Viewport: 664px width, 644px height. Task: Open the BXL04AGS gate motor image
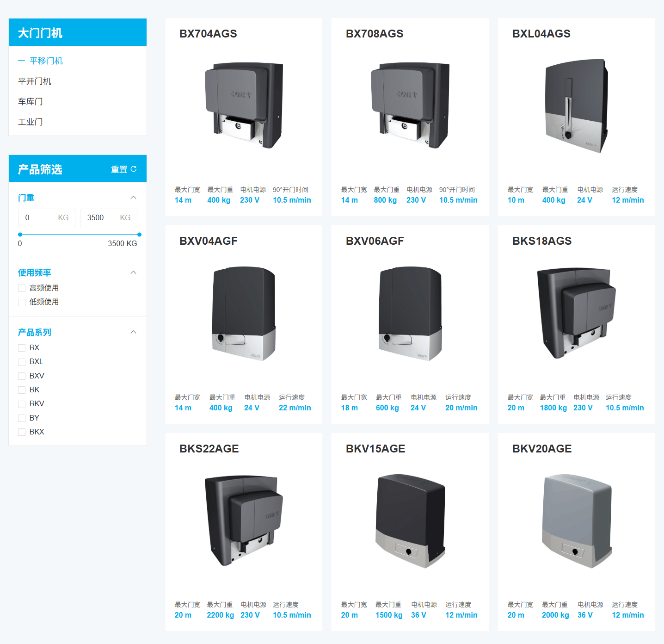coord(576,105)
